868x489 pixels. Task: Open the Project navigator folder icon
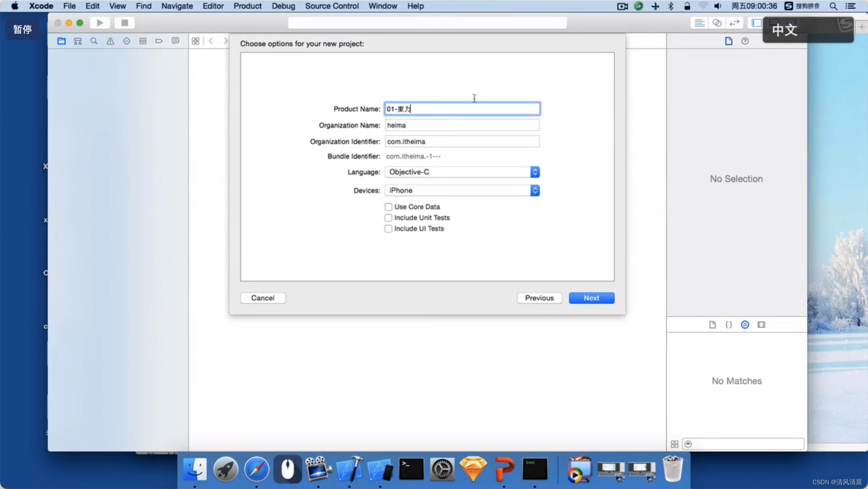[61, 41]
